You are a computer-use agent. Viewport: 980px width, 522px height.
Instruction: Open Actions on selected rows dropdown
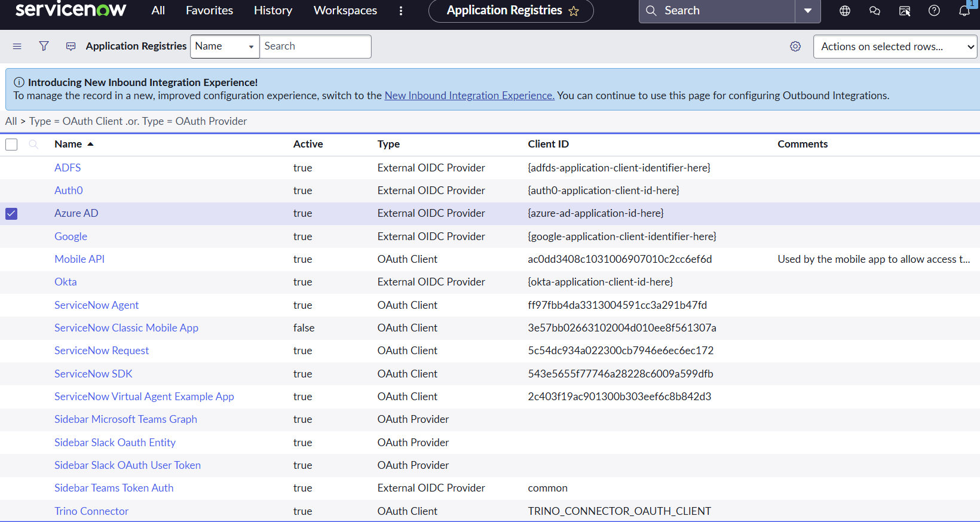click(895, 47)
